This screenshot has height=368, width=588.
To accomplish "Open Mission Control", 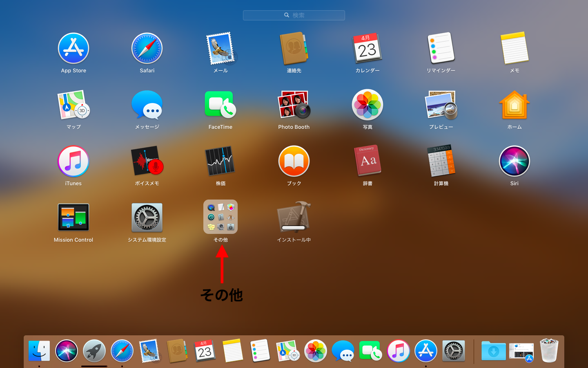I will point(73,218).
